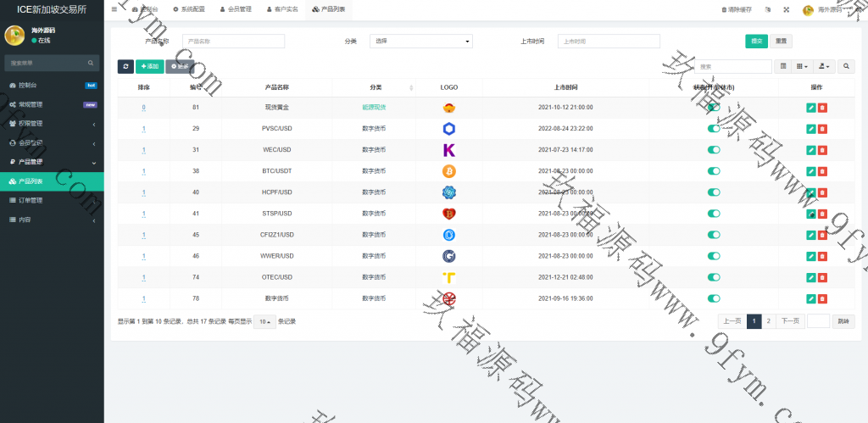Screen dimensions: 868x423
Task: Disable the OTEC/USD market status switch
Action: [714, 277]
